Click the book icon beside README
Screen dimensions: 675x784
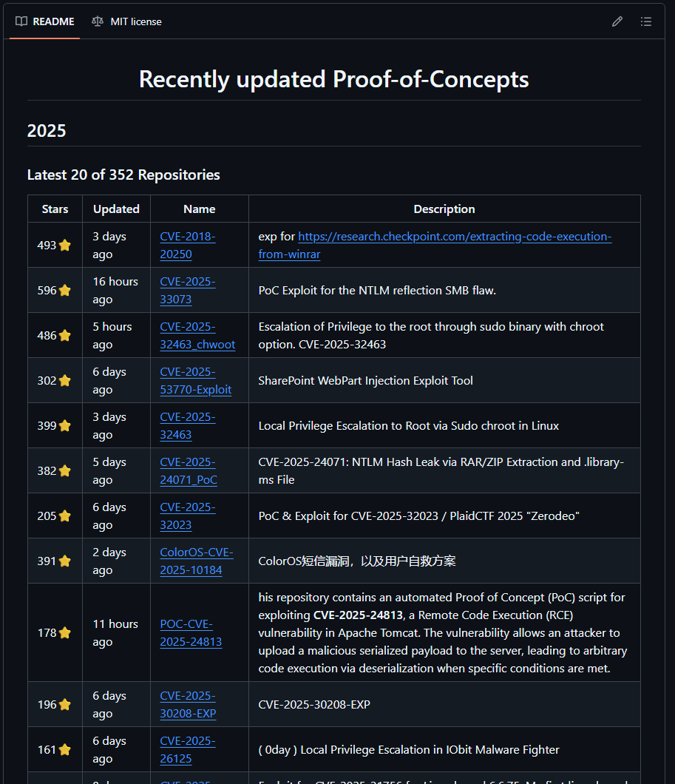pos(21,21)
